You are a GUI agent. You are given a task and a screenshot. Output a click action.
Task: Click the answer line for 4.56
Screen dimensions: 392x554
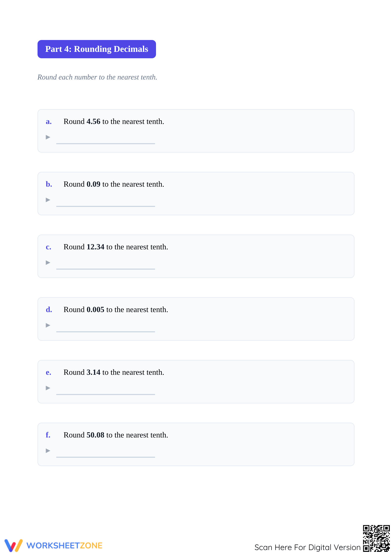106,143
